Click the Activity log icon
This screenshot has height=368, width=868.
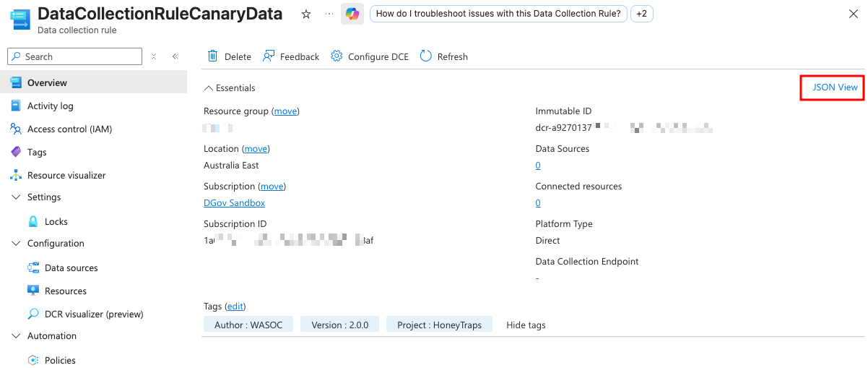click(x=16, y=106)
